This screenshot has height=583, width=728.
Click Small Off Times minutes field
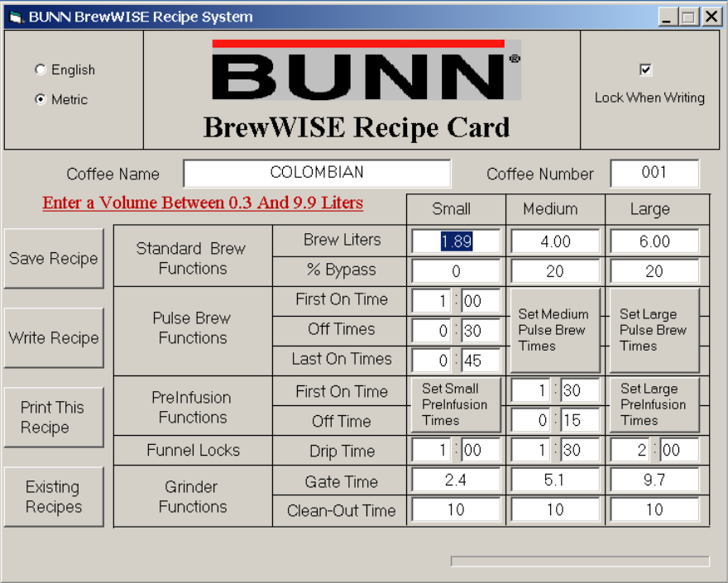(431, 331)
